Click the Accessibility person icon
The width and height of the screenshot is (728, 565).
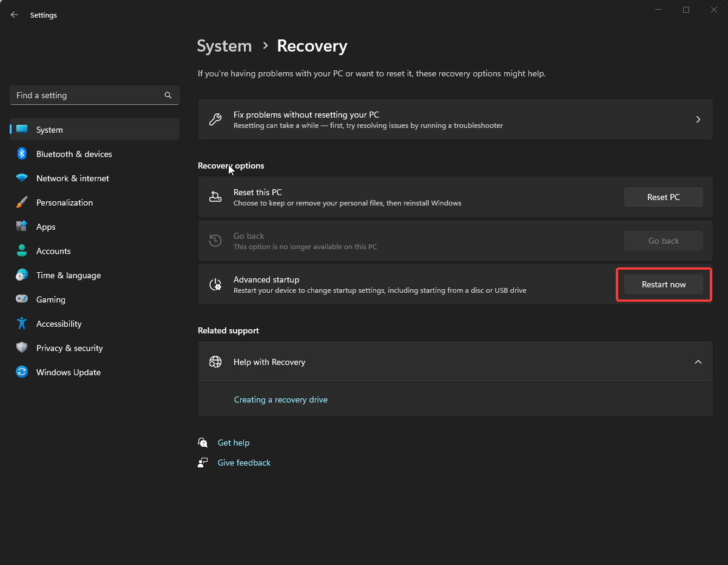coord(22,324)
